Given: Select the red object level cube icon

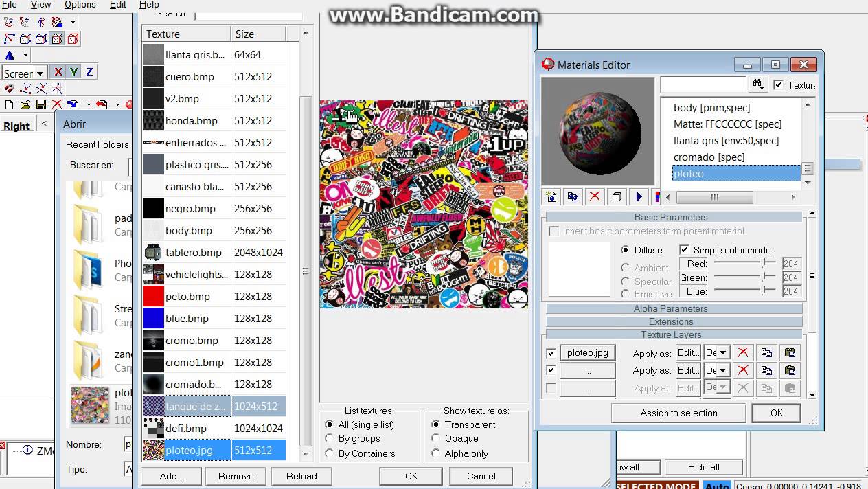Looking at the screenshot, I should (x=73, y=39).
